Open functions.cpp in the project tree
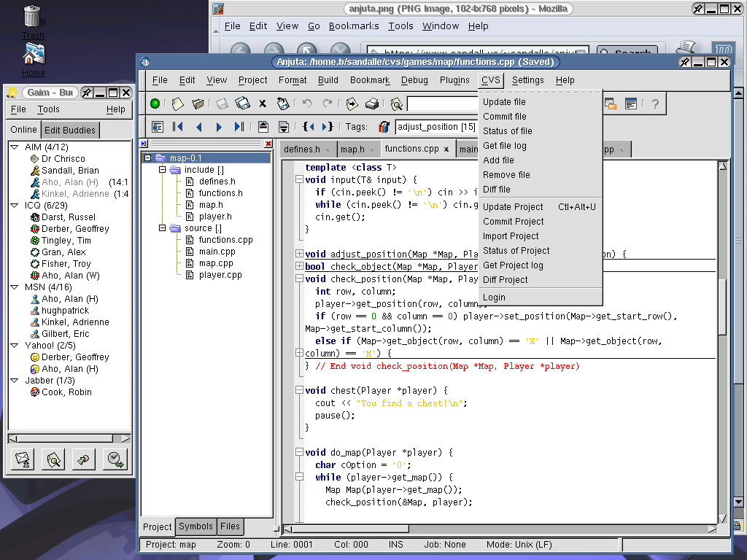This screenshot has height=560, width=747. [225, 240]
